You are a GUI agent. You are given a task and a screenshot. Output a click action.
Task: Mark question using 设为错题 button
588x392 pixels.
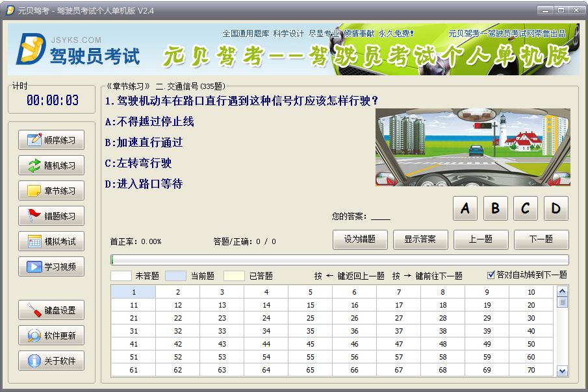pos(360,239)
